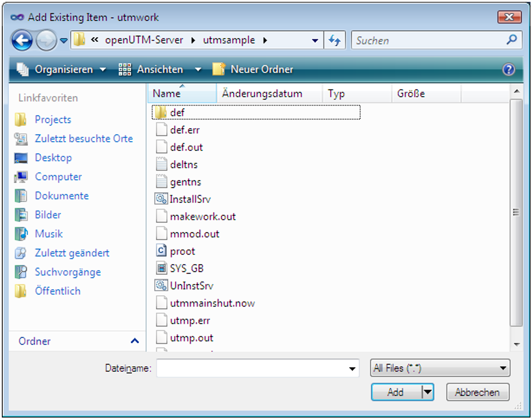This screenshot has height=419, width=532.
Task: Expand the Ordner folder pane chevron
Action: (135, 341)
